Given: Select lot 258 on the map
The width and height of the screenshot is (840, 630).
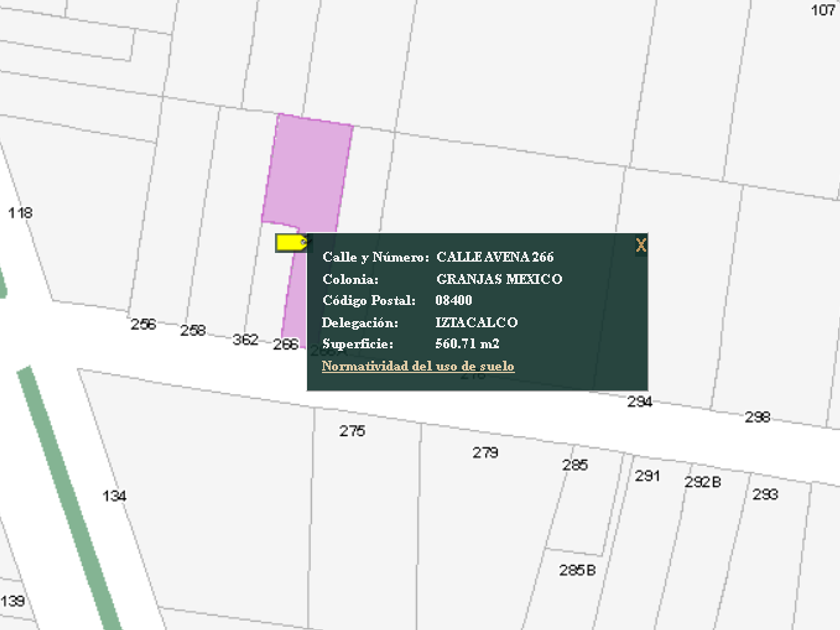Looking at the screenshot, I should coord(193,330).
